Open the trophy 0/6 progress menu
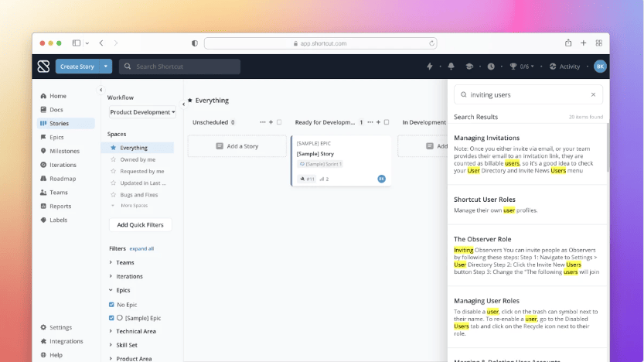Viewport: 644px width, 362px height. click(522, 67)
